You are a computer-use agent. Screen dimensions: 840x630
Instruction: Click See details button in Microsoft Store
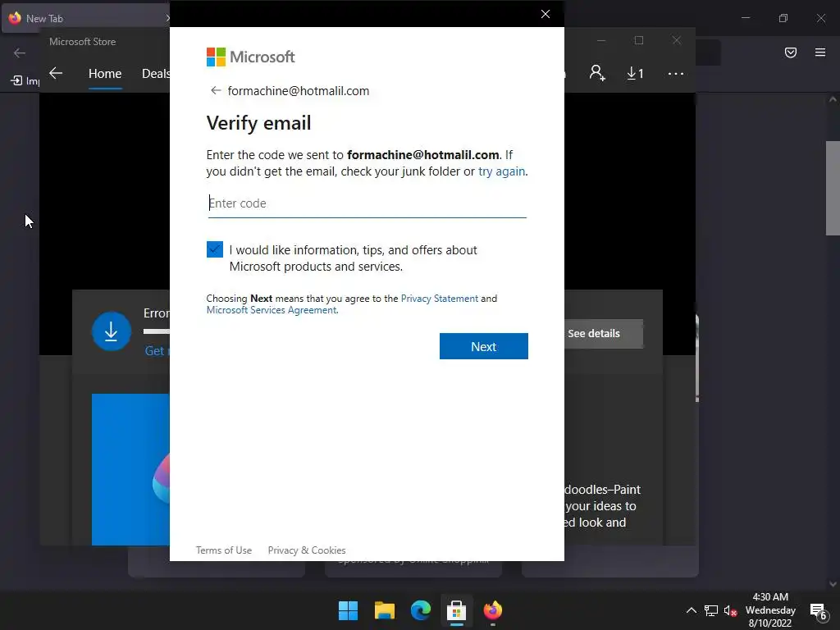click(x=602, y=334)
